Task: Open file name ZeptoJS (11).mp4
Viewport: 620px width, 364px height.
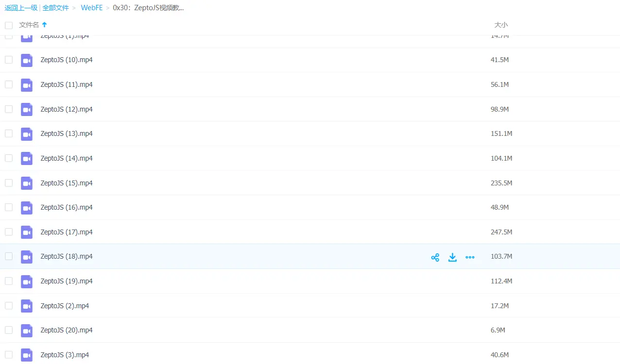Action: [x=67, y=84]
